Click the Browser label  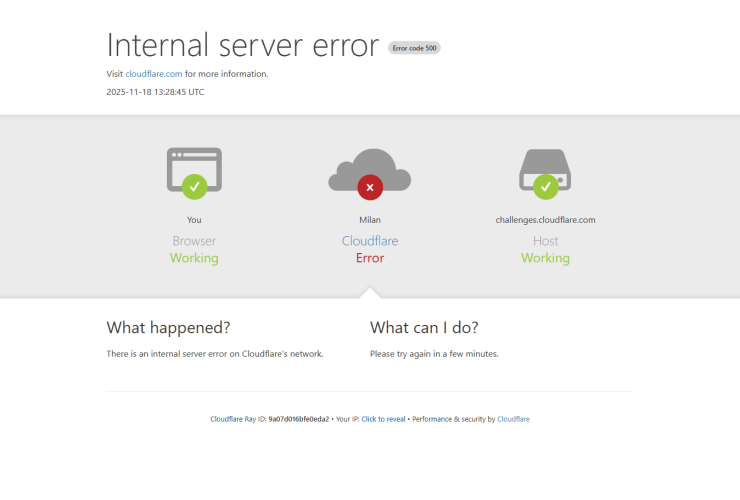[194, 241]
